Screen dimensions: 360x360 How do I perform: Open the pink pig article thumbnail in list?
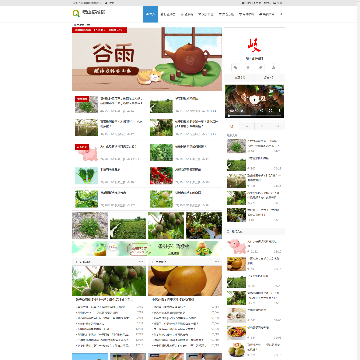[x=86, y=153]
